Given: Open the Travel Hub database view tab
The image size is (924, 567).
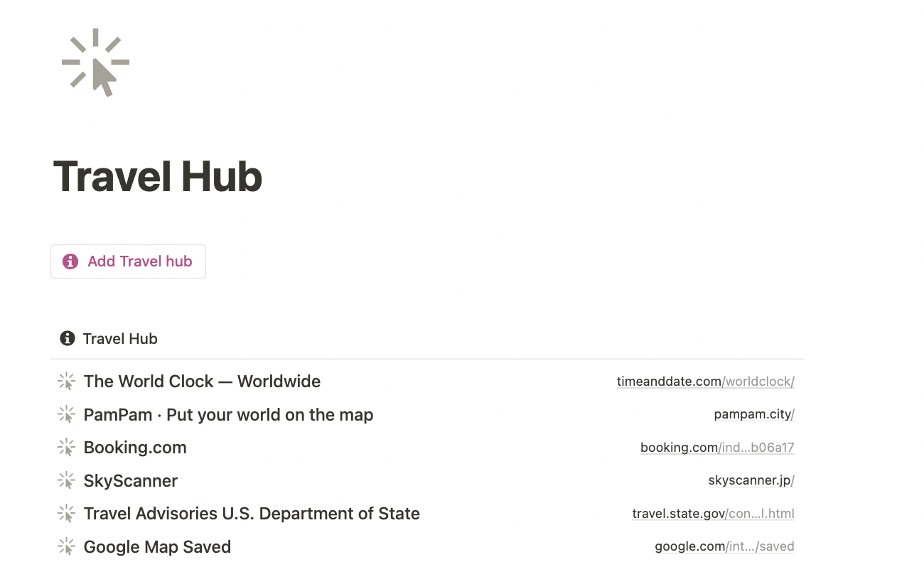Looking at the screenshot, I should (109, 338).
